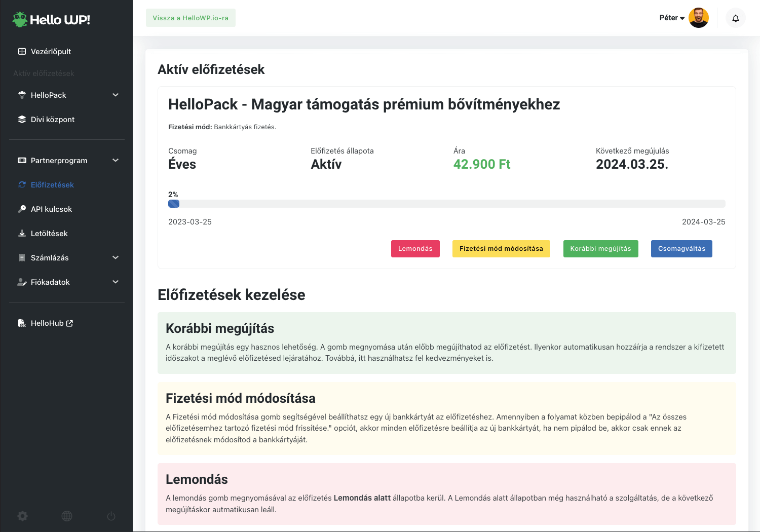Click Vissza a HelloWP.io-ra button
760x532 pixels.
[191, 18]
